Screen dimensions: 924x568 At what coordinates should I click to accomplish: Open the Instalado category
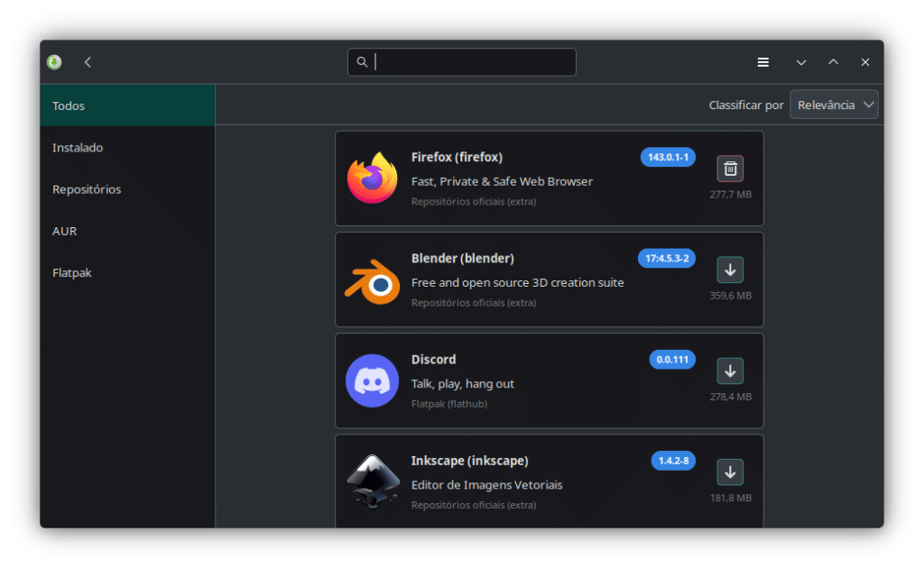coord(127,147)
